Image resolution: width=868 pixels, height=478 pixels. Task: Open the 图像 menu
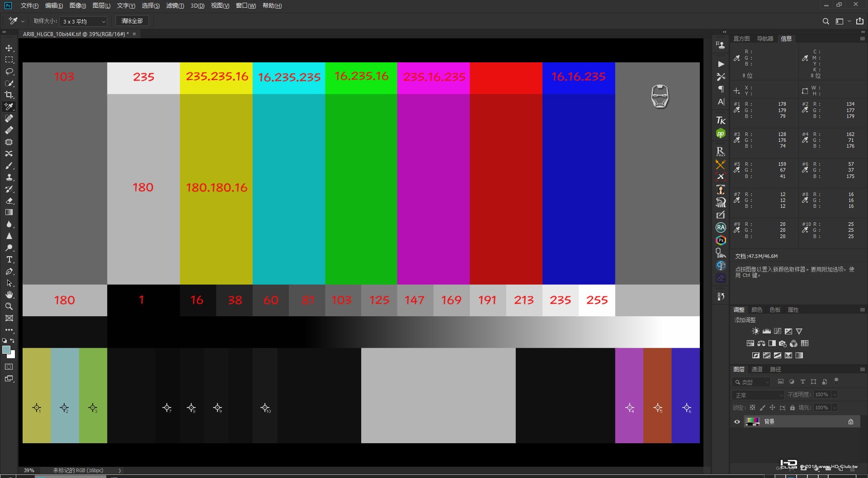(78, 6)
